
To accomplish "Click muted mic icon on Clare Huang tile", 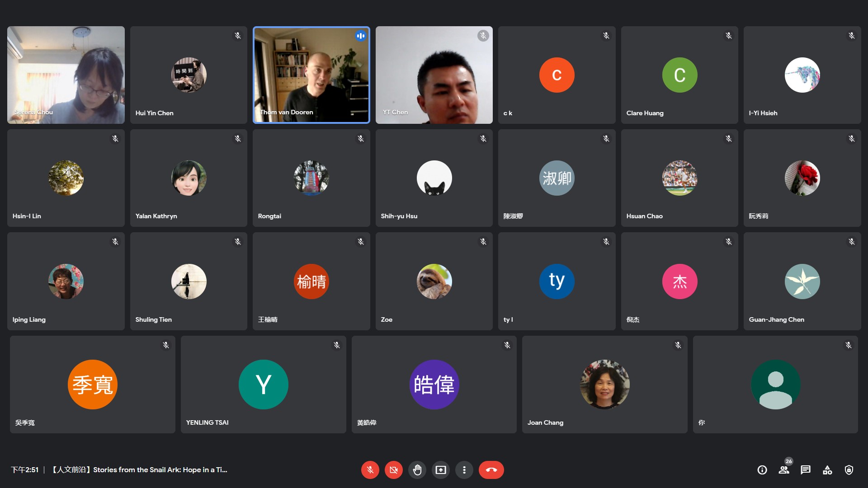I will click(x=729, y=36).
